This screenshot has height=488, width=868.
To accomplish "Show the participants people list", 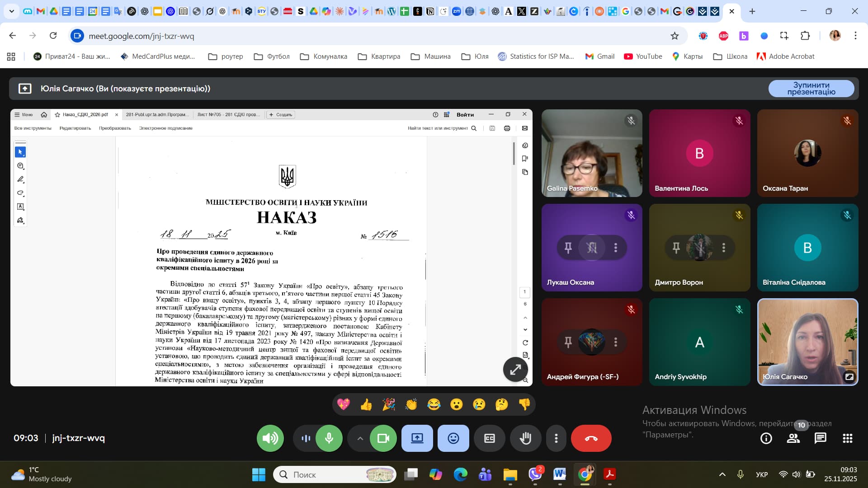I will (x=793, y=438).
